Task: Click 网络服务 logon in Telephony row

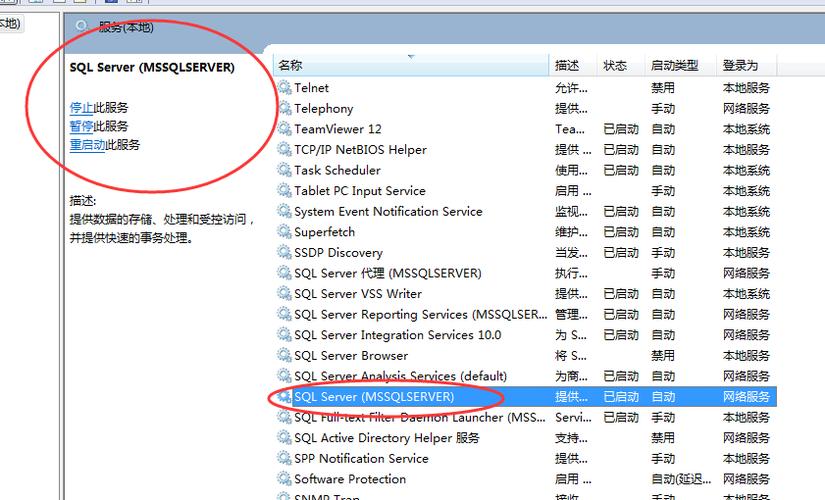Action: point(746,108)
